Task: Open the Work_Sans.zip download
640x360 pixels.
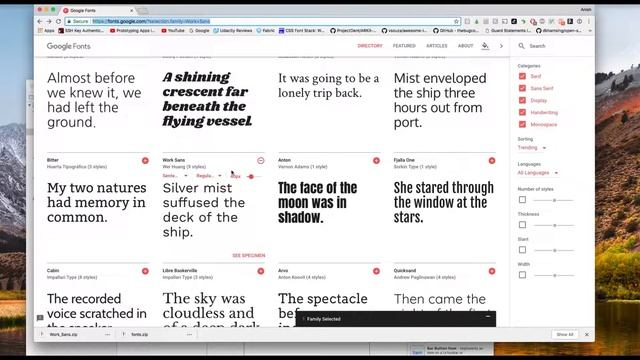Action: tap(63, 334)
